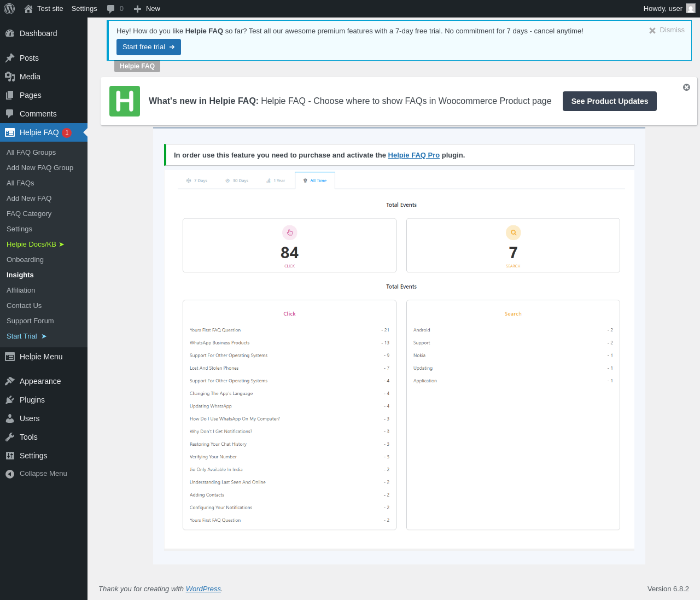Click Start Trial in sidebar
Screen dimensions: 700x600
point(26,336)
